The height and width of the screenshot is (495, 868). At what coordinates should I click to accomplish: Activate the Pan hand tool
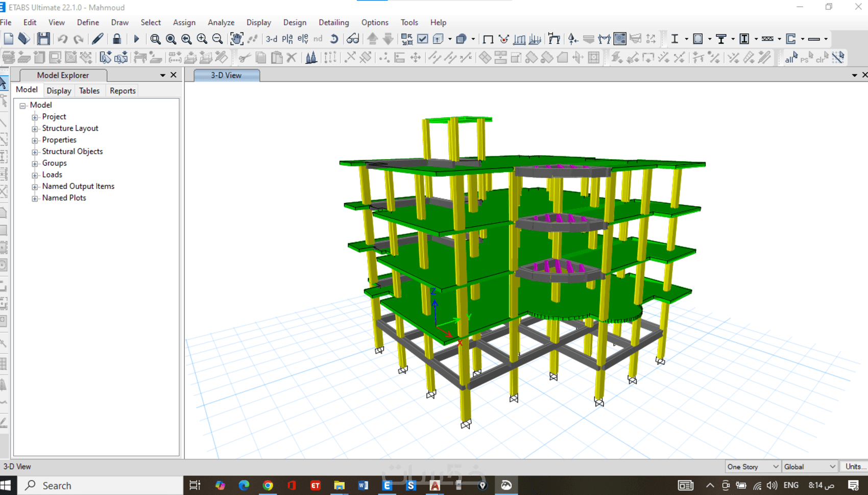tap(236, 39)
